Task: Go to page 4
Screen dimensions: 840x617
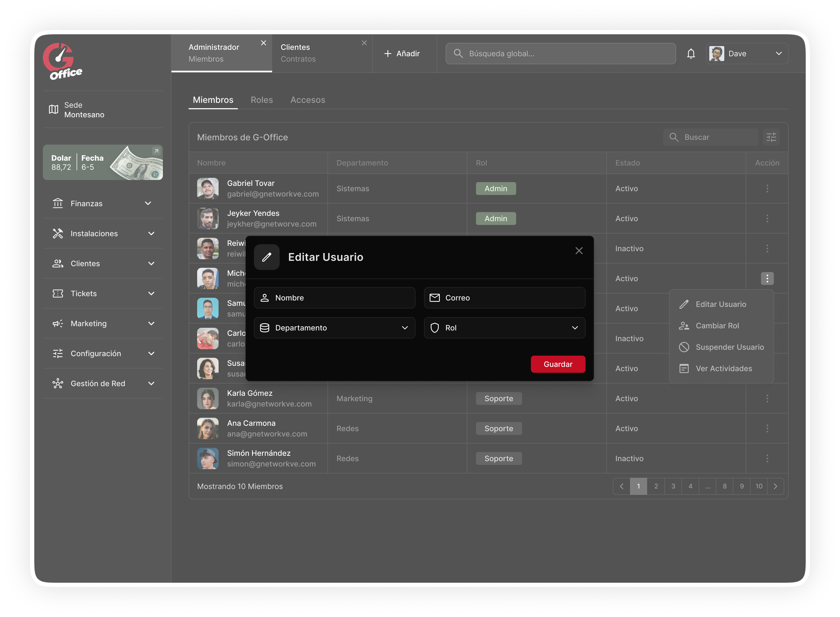Action: tap(690, 486)
